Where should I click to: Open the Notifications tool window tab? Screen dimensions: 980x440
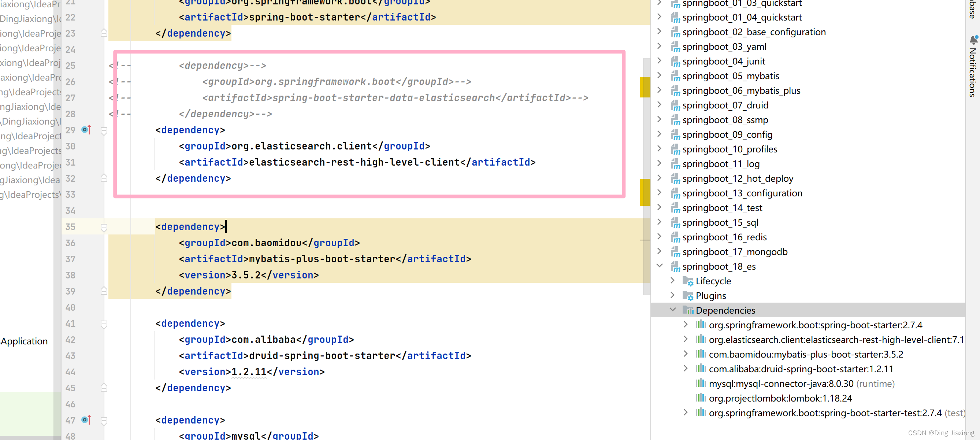coord(973,72)
